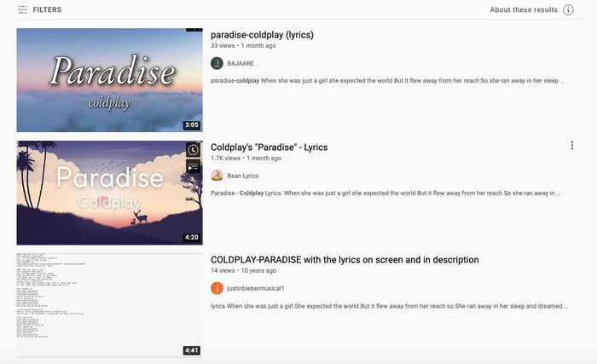
Task: Click the info circle icon
Action: click(568, 9)
